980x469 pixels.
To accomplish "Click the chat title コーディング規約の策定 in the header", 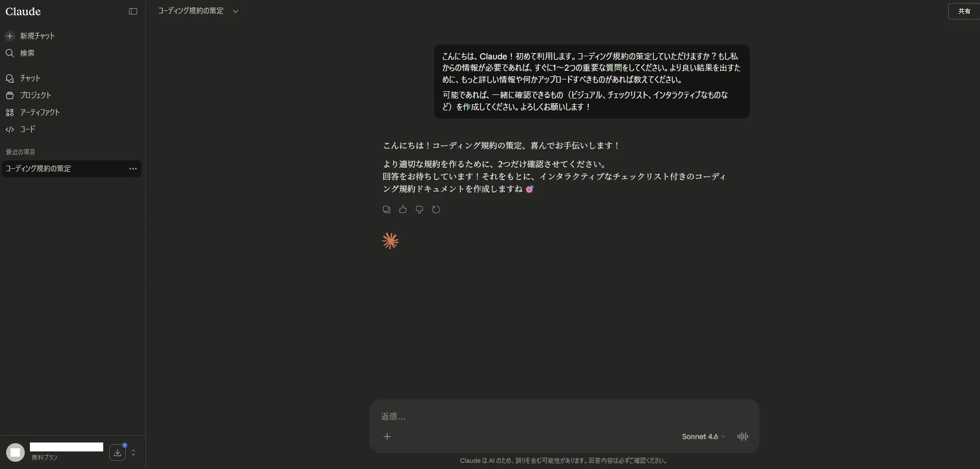I will [x=191, y=11].
